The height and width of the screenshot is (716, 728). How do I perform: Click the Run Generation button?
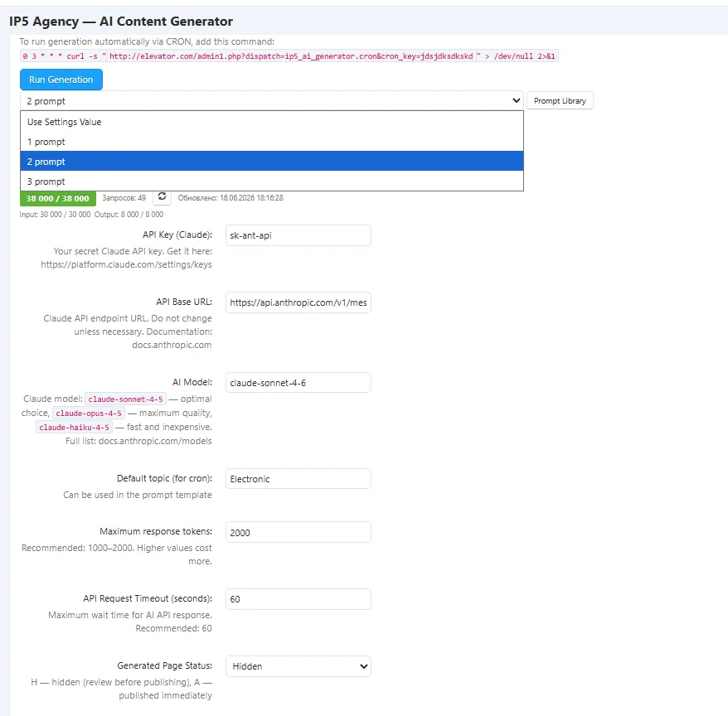tap(61, 80)
